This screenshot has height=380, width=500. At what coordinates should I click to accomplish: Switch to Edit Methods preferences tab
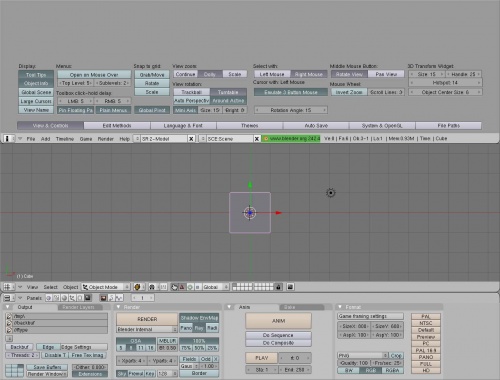point(117,125)
